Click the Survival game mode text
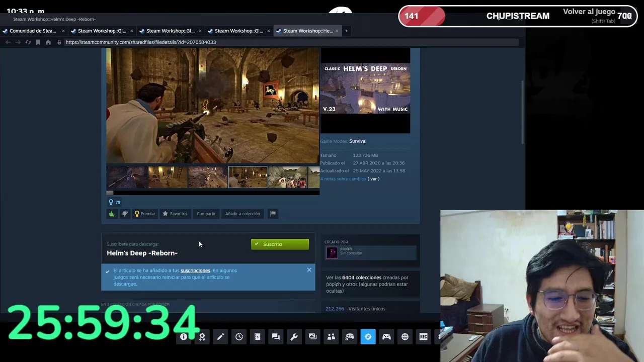 358,141
